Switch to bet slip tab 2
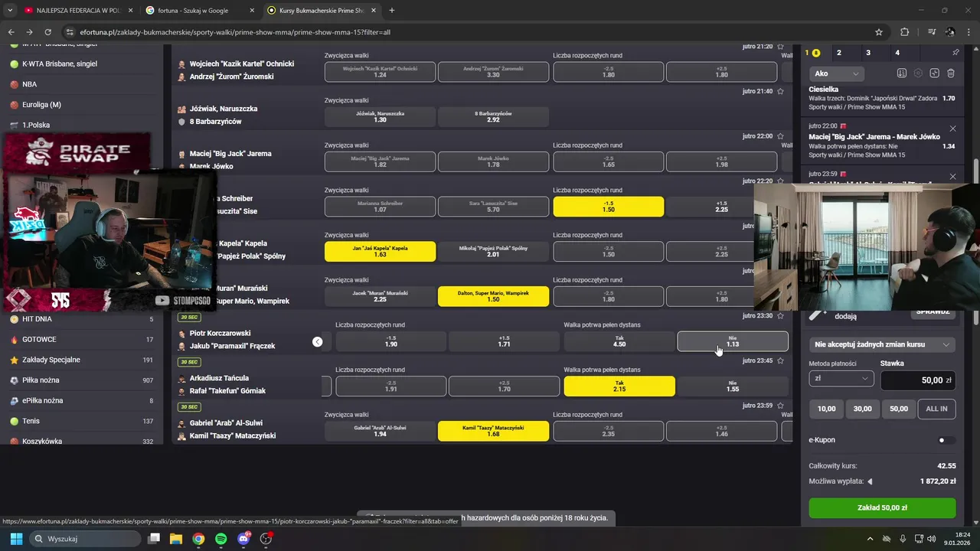Image resolution: width=980 pixels, height=551 pixels. pyautogui.click(x=839, y=53)
